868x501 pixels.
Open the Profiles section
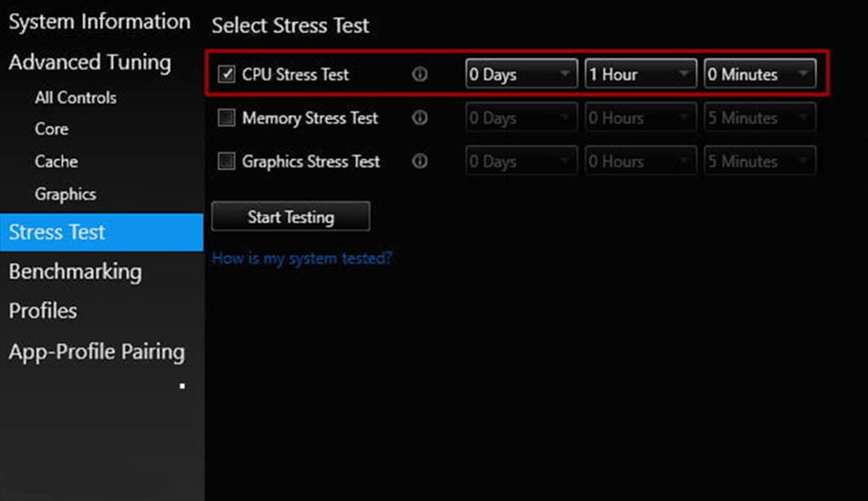point(43,311)
